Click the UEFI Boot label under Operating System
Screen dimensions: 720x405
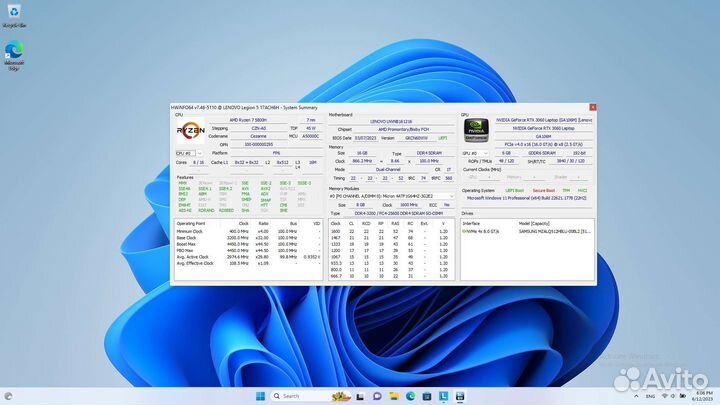pyautogui.click(x=514, y=191)
